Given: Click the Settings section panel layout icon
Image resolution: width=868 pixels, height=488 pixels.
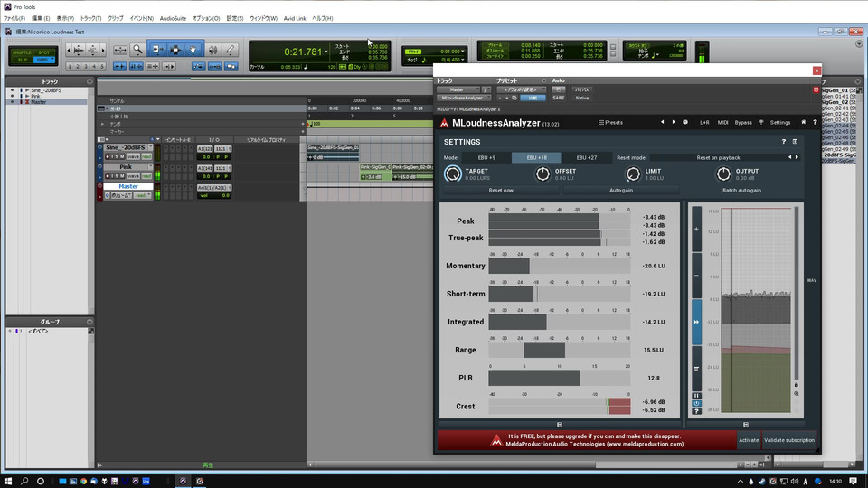Looking at the screenshot, I should pos(795,142).
